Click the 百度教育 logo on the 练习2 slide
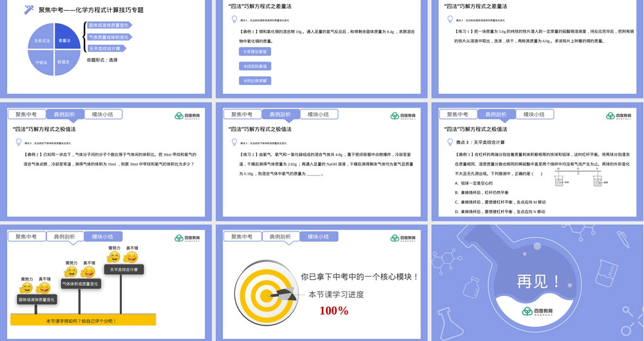 click(403, 116)
